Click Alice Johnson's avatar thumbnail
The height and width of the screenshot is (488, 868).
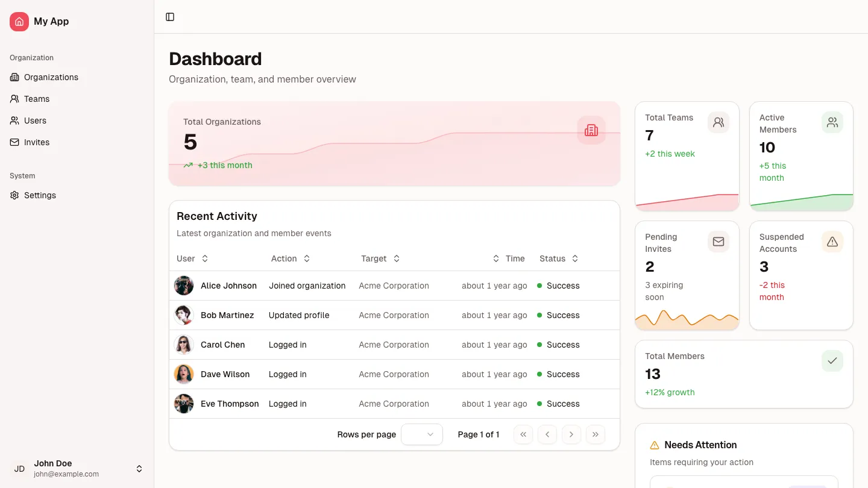coord(184,286)
